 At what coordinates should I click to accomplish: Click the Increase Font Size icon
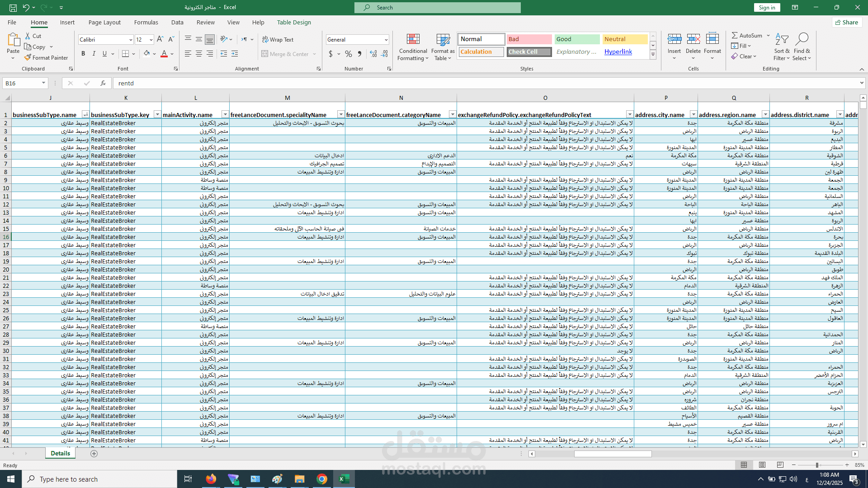point(160,39)
